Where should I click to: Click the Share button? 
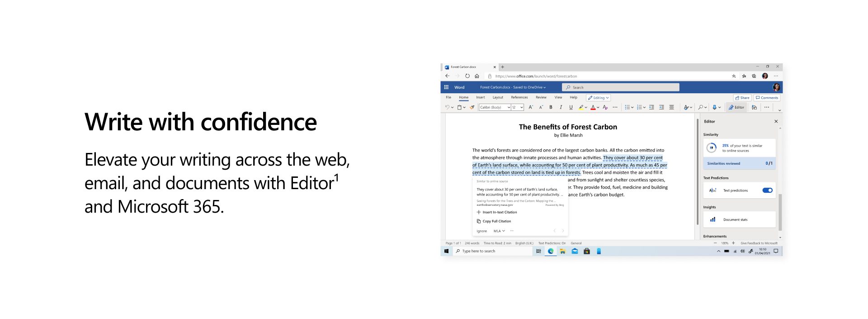(742, 98)
